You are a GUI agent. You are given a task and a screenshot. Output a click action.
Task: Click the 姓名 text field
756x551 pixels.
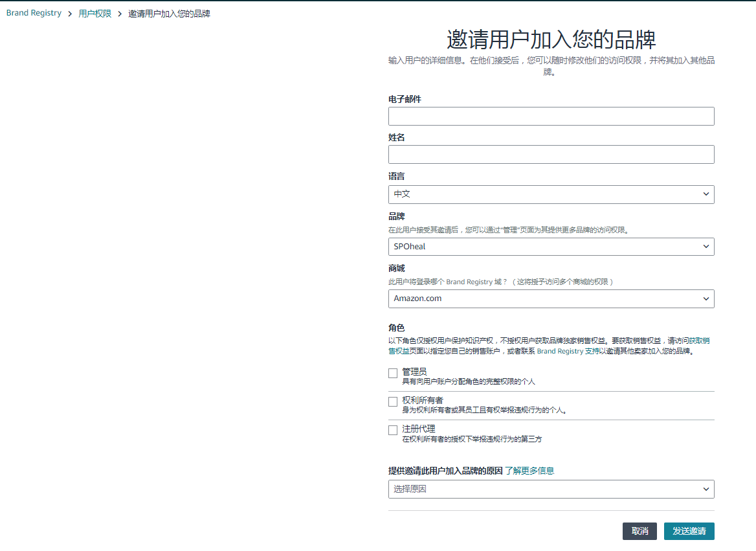coord(551,155)
